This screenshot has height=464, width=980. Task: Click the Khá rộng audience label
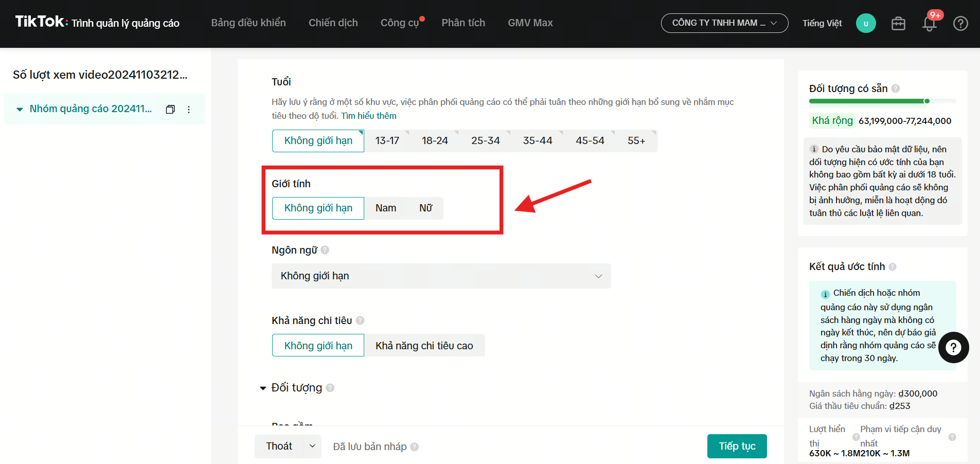coord(832,120)
